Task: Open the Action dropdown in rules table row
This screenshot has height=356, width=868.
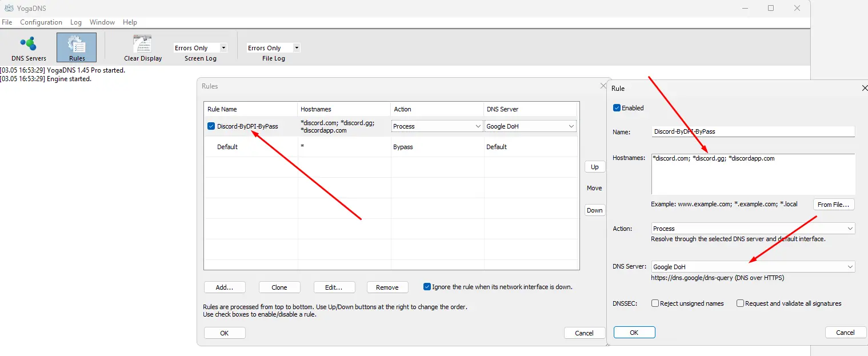Action: [437, 126]
